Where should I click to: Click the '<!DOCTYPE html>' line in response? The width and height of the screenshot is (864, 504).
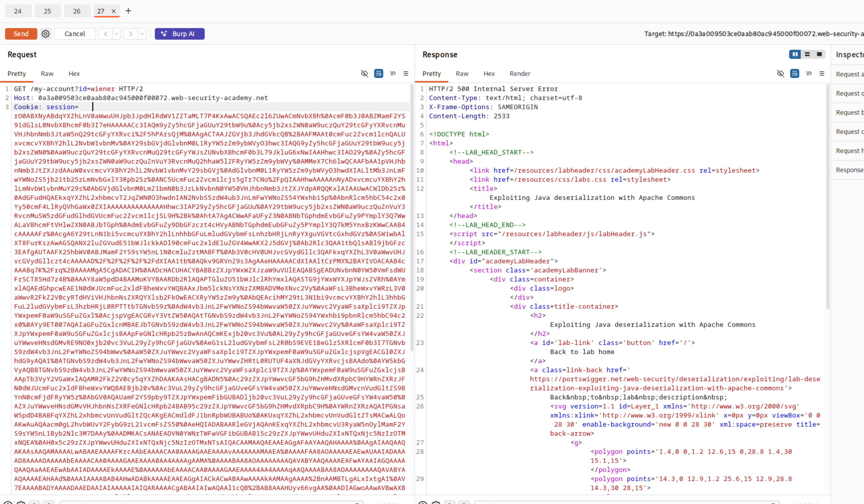tap(459, 134)
